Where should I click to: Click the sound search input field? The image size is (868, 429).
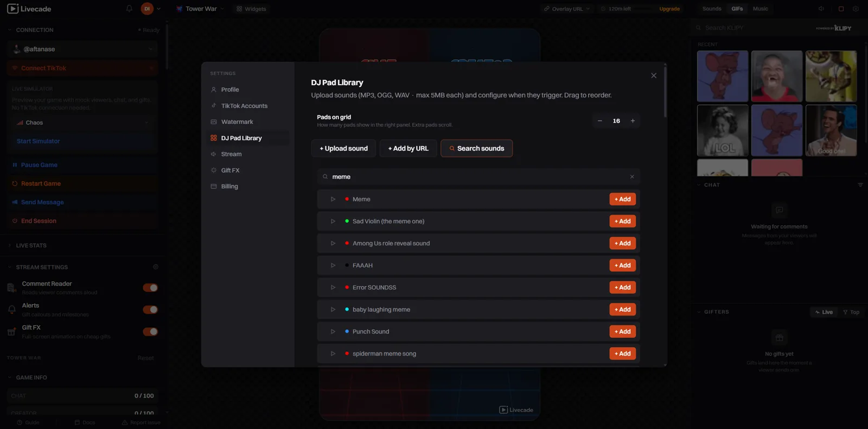(x=478, y=177)
